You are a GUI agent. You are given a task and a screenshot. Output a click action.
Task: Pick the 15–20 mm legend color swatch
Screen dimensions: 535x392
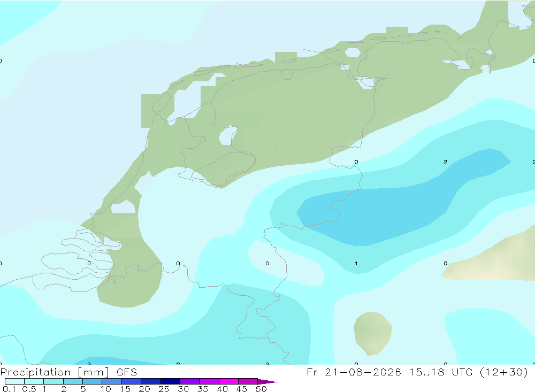132,381
